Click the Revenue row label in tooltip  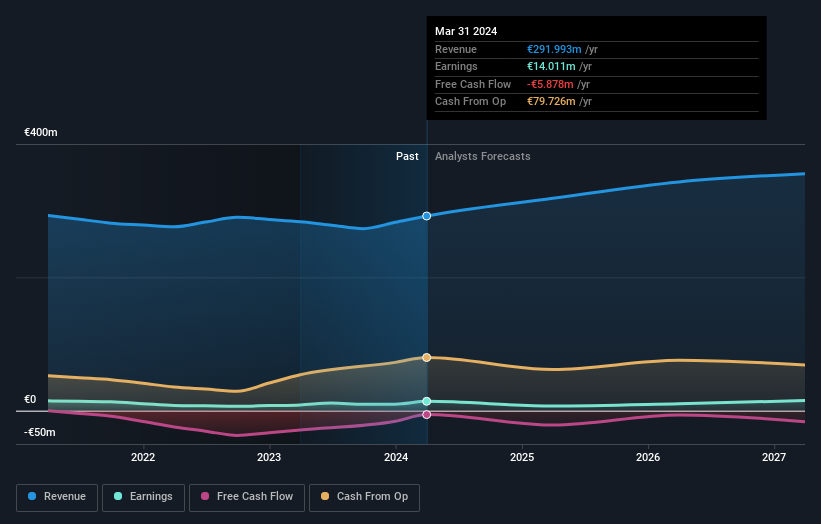pos(456,49)
